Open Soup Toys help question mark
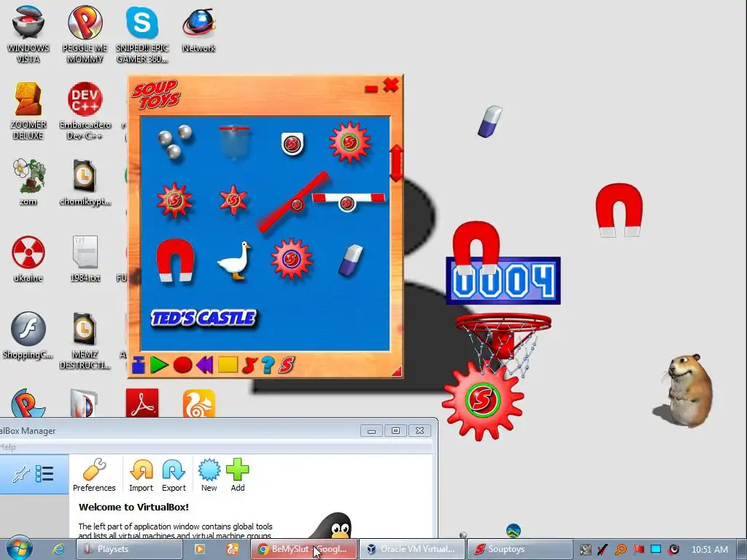This screenshot has height=560, width=747. (268, 365)
